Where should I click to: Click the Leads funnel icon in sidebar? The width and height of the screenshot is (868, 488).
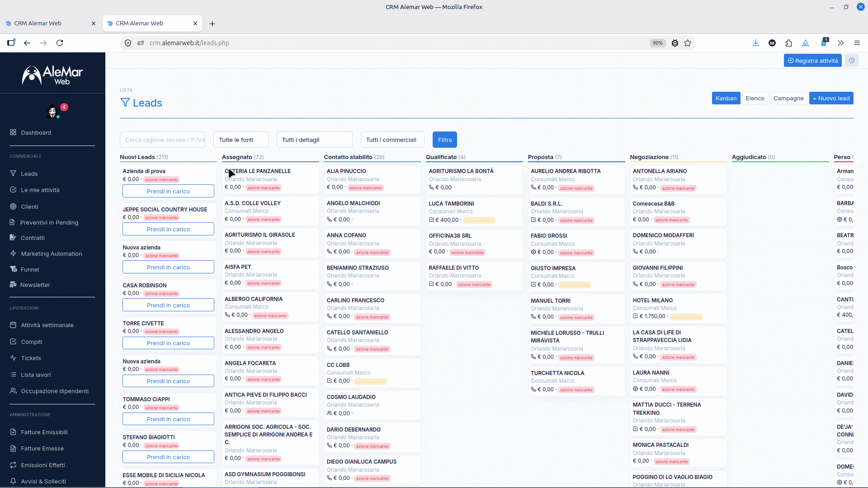[x=13, y=174]
